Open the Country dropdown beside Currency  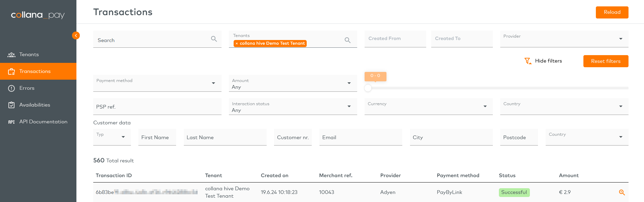click(x=564, y=107)
